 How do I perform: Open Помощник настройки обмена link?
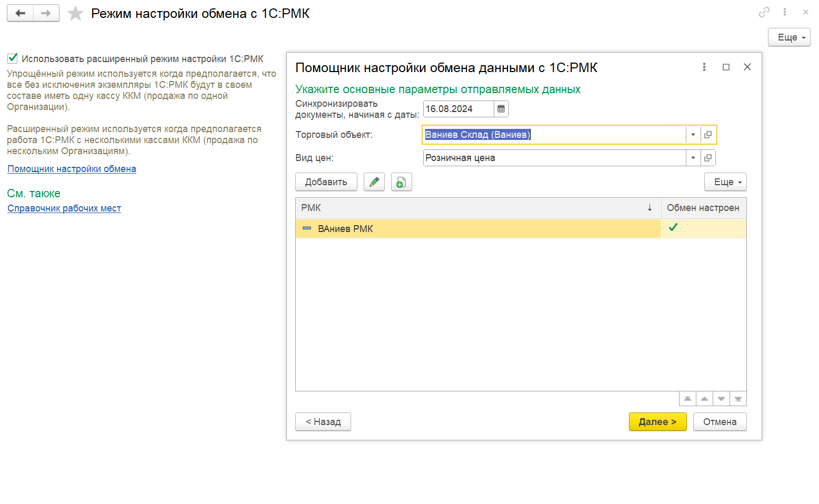pyautogui.click(x=72, y=169)
